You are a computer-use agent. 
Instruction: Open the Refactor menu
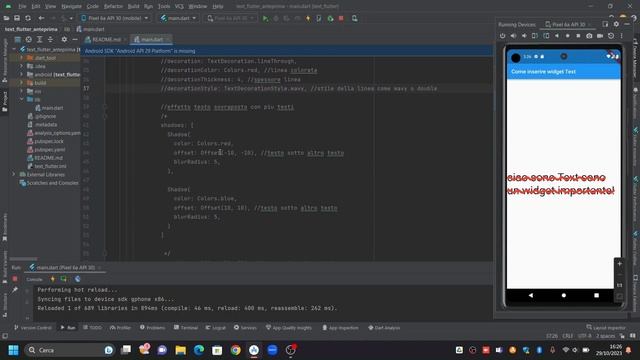(x=113, y=7)
